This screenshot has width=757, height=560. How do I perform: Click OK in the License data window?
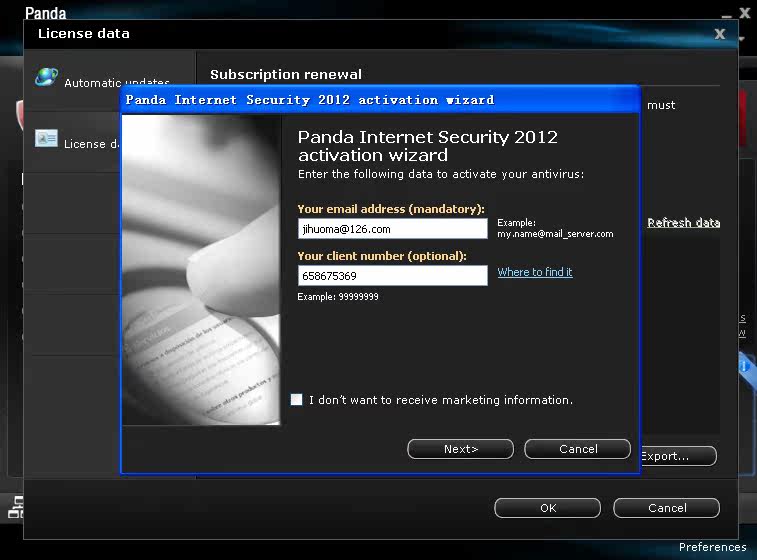pos(547,508)
